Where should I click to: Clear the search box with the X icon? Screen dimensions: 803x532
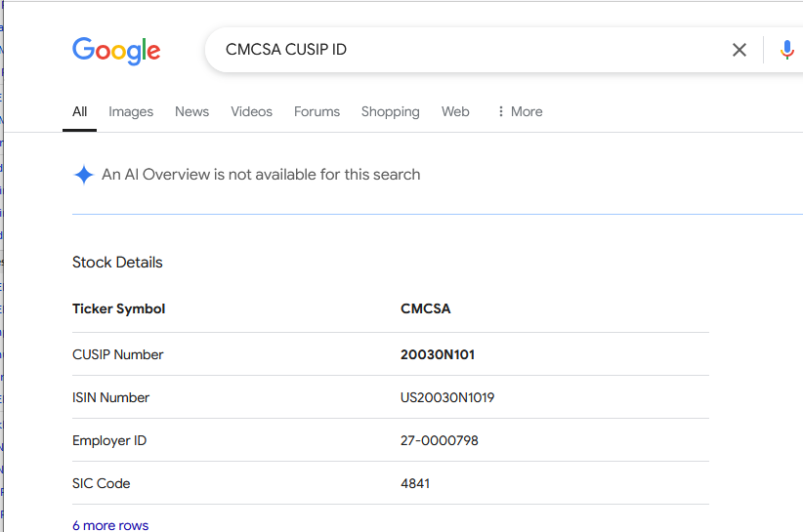pos(739,50)
